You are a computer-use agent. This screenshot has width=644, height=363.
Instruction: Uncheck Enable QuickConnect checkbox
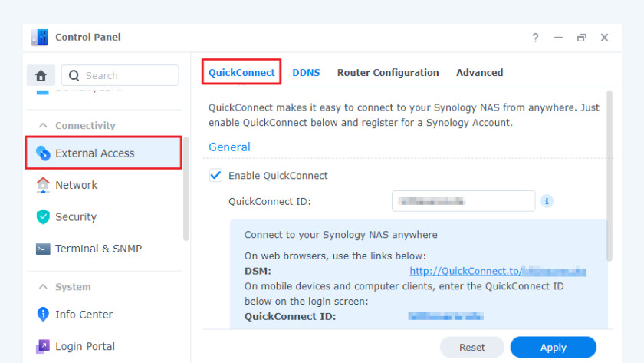point(215,176)
